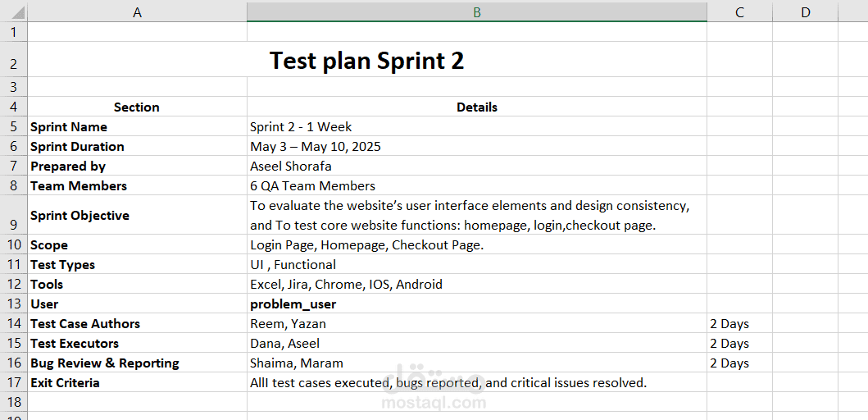Select the 'Prepared by' cell
The height and width of the screenshot is (420, 868).
[x=137, y=166]
